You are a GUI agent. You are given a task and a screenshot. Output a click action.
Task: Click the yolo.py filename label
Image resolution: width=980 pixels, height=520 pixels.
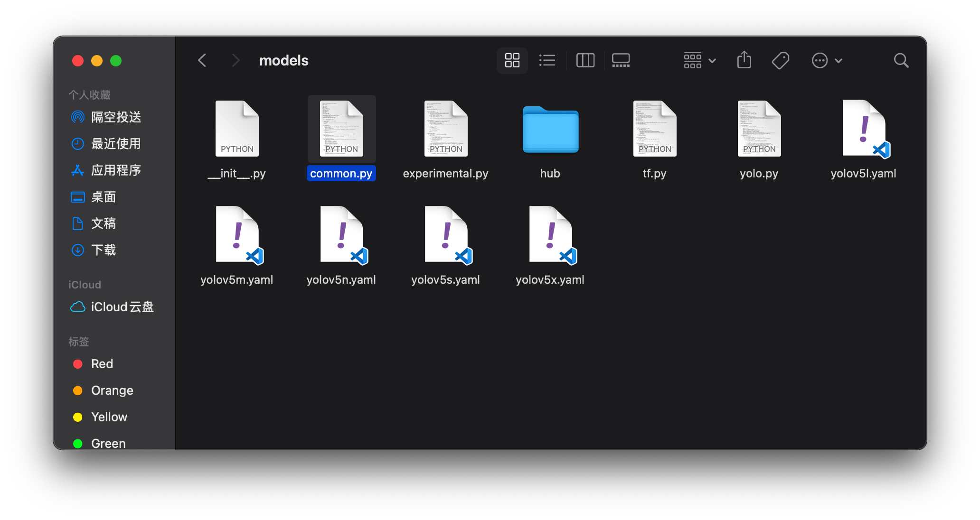point(759,174)
